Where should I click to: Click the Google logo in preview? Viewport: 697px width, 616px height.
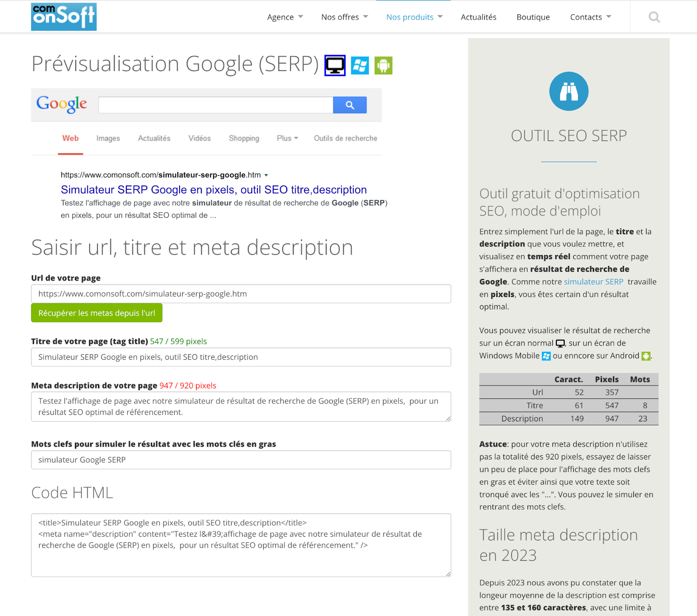click(x=61, y=104)
